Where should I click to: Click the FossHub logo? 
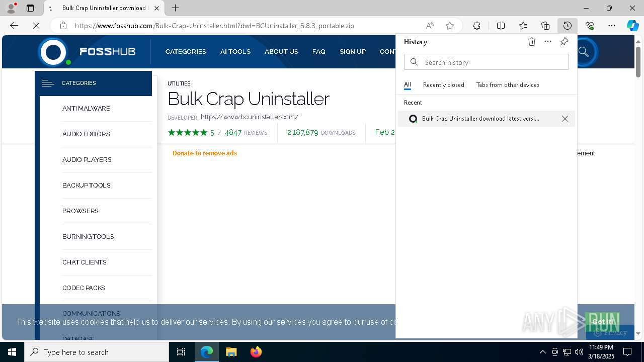click(88, 52)
